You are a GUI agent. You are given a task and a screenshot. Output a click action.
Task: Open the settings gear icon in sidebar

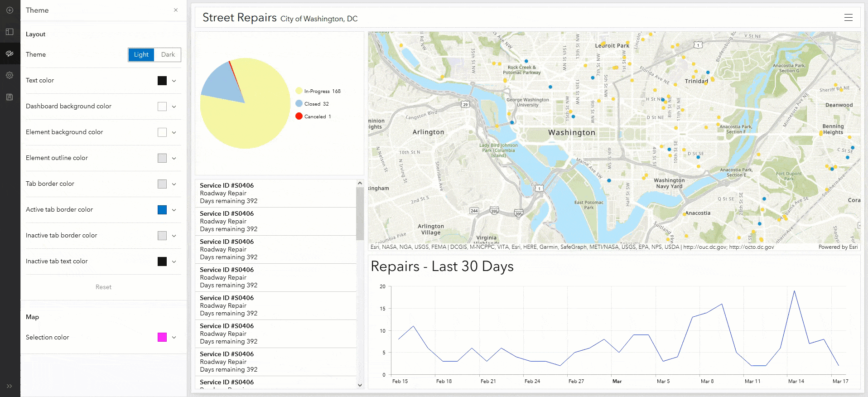(10, 75)
